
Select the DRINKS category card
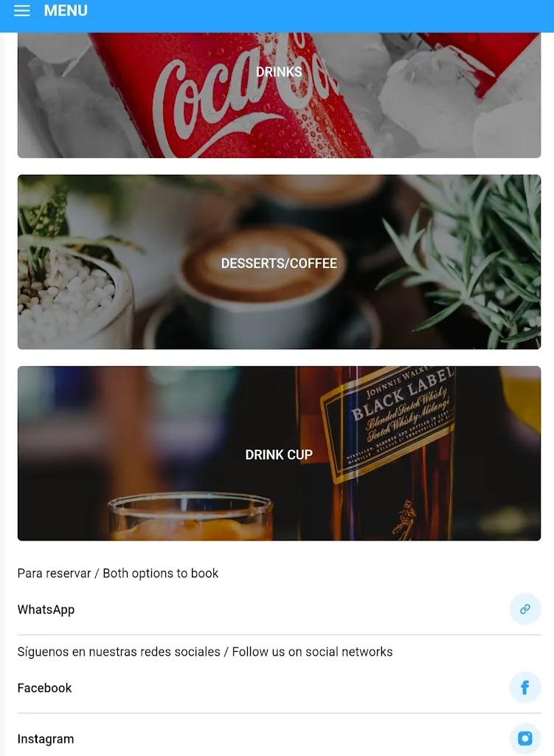click(x=279, y=95)
